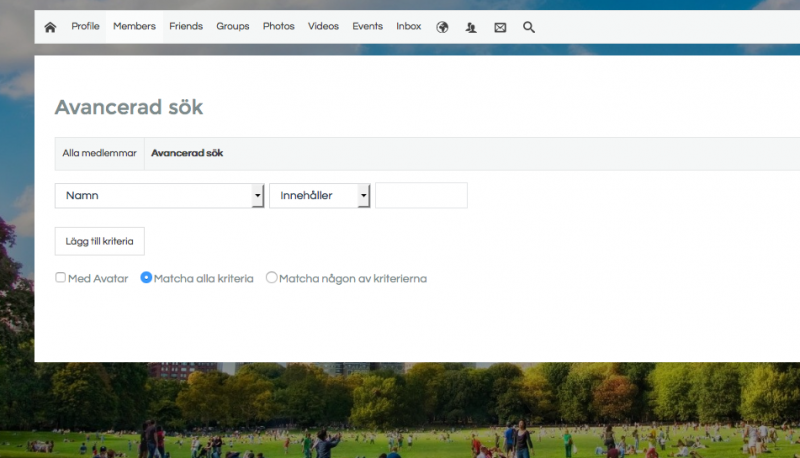Open the Videos menu

(x=323, y=27)
